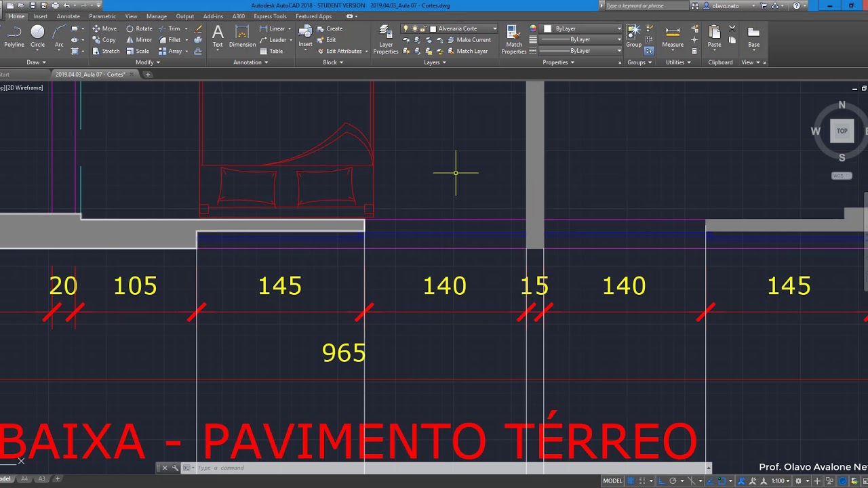Viewport: 868px width, 488px height.
Task: Select the Arc tool
Action: pos(59,37)
